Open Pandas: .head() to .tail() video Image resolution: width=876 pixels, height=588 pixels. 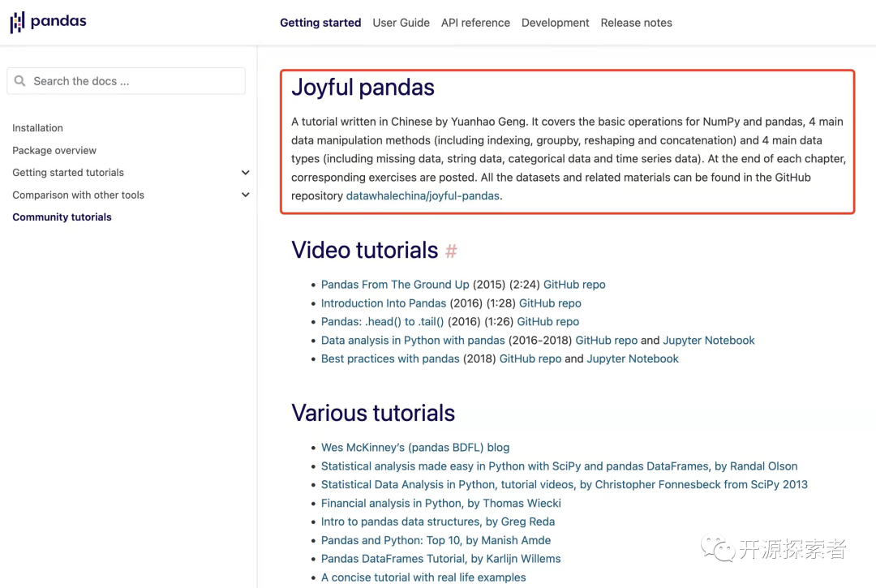383,322
